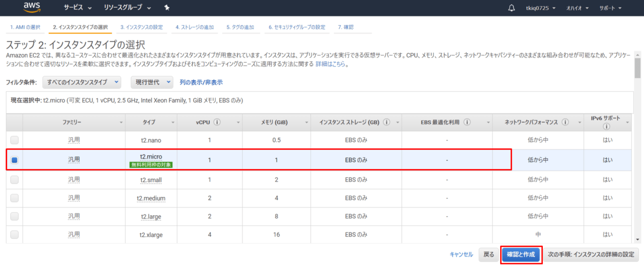Click info icon beside インスタンス ストレージ (GB)
The width and height of the screenshot is (644, 266).
pyautogui.click(x=386, y=122)
